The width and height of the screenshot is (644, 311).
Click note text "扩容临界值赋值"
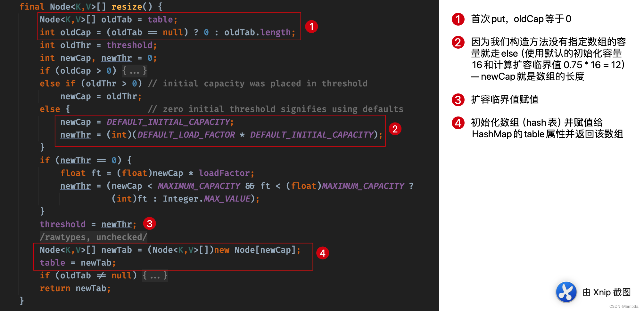(505, 100)
